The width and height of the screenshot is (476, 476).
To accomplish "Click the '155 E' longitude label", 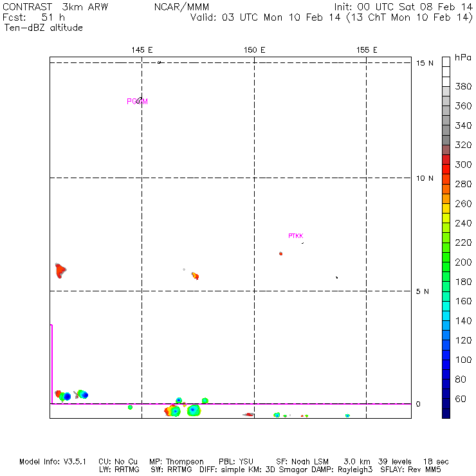I will point(367,50).
